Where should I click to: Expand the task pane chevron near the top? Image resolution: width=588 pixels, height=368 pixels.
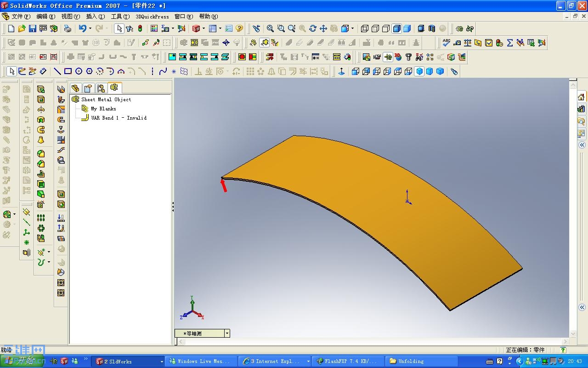coord(582,145)
